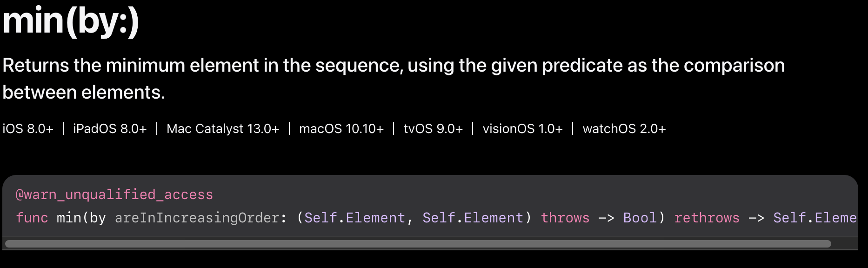Click the min(by function name in code
Screen dimensions: 868x268
81,218
